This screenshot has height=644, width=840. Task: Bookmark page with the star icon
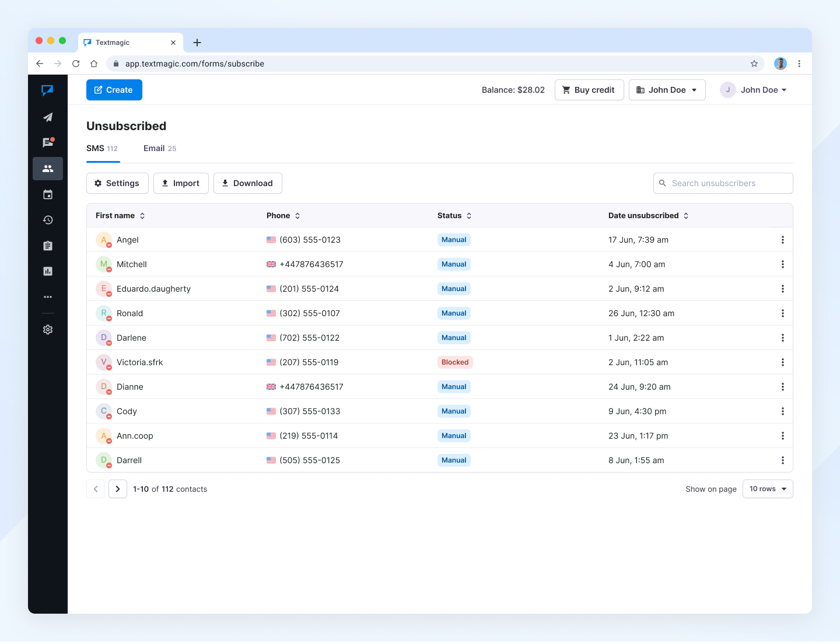[x=754, y=64]
